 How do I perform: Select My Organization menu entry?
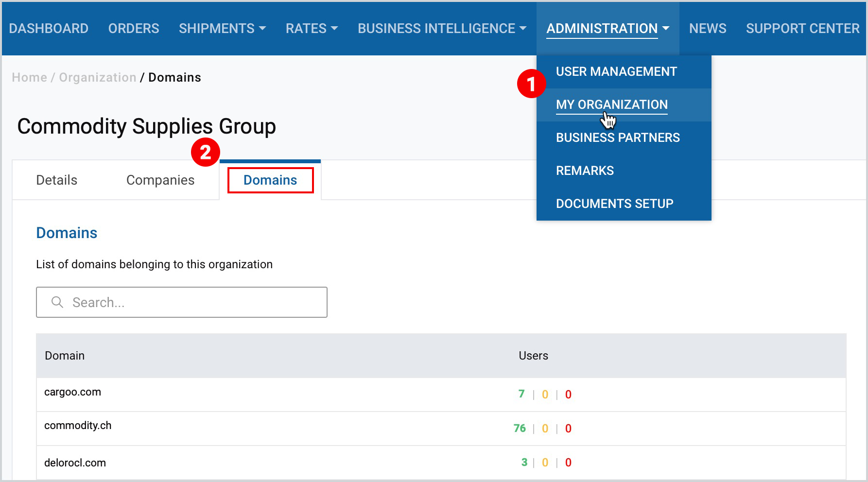tap(612, 104)
